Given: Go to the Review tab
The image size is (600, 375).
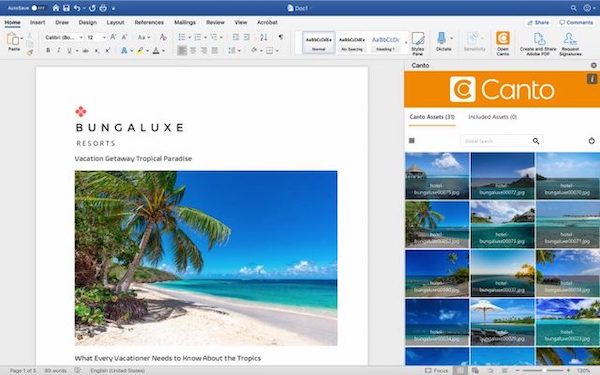Looking at the screenshot, I should (x=215, y=23).
